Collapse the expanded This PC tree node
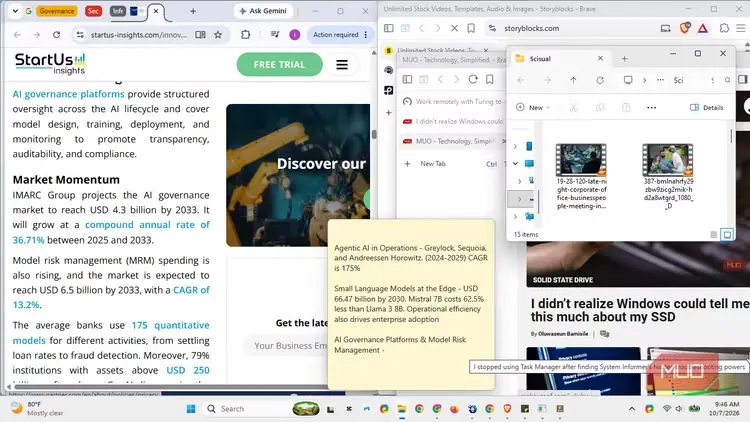This screenshot has width=750, height=422. tap(515, 164)
